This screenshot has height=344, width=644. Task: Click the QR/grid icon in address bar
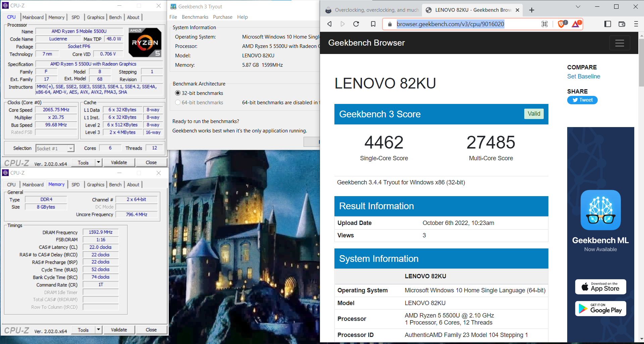click(545, 24)
